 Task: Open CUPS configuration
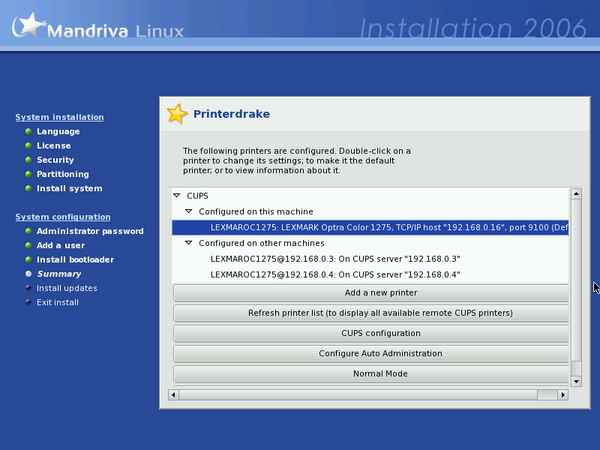371,333
